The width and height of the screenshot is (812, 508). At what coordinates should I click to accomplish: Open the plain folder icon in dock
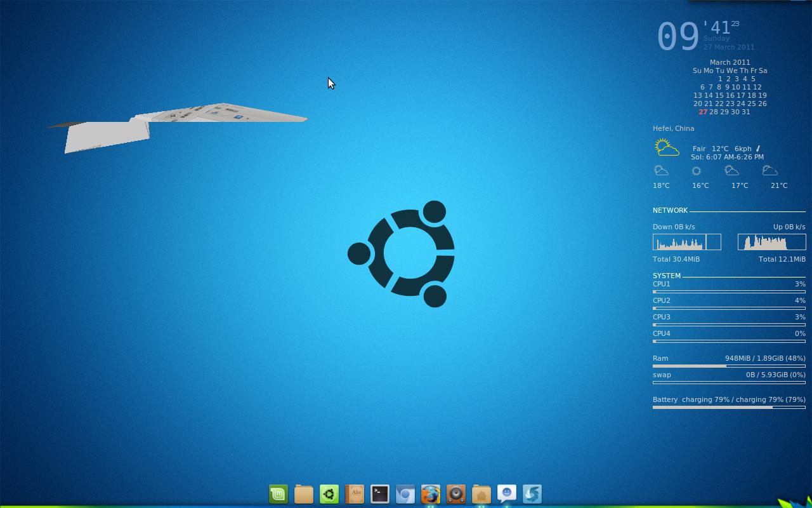tap(304, 494)
